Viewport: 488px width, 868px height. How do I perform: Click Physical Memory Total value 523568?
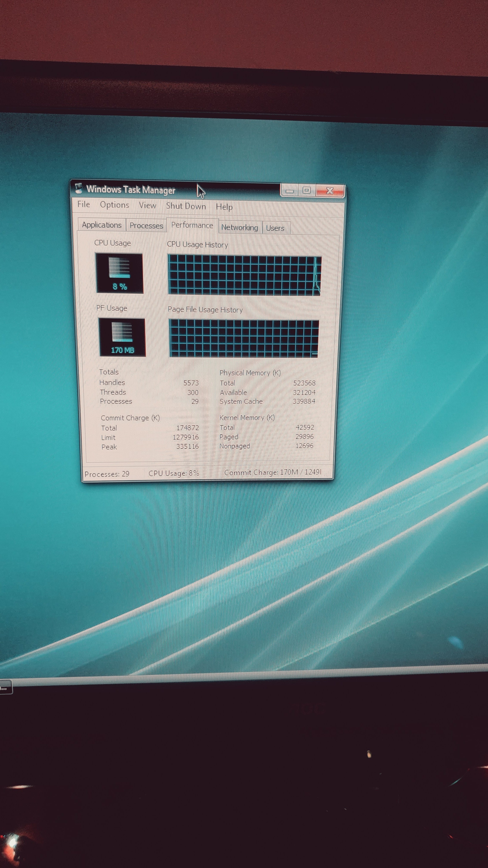point(304,383)
